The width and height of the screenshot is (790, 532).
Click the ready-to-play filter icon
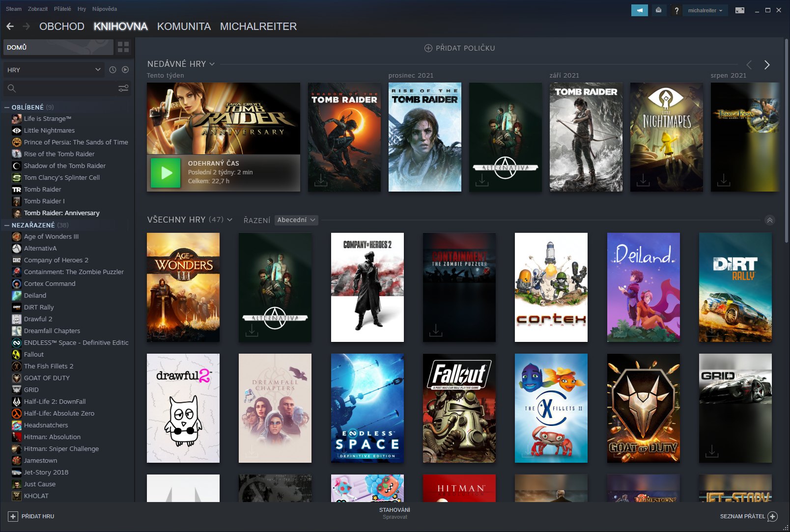coord(125,70)
